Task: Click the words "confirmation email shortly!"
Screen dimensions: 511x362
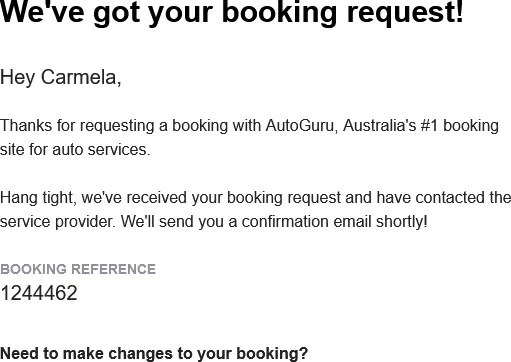Action: pos(334,222)
